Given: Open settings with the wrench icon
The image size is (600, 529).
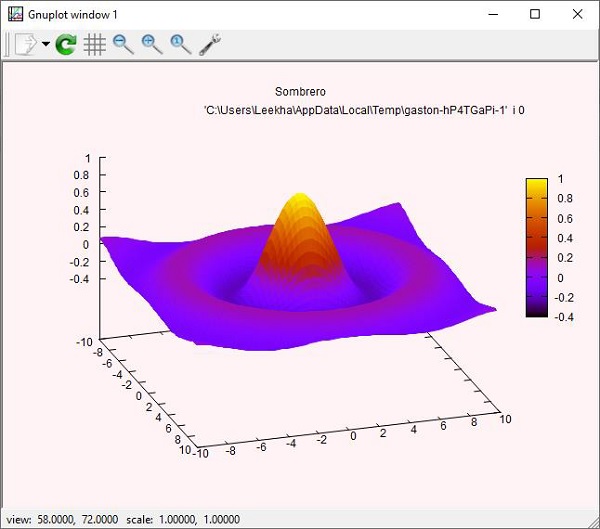Looking at the screenshot, I should pyautogui.click(x=210, y=44).
